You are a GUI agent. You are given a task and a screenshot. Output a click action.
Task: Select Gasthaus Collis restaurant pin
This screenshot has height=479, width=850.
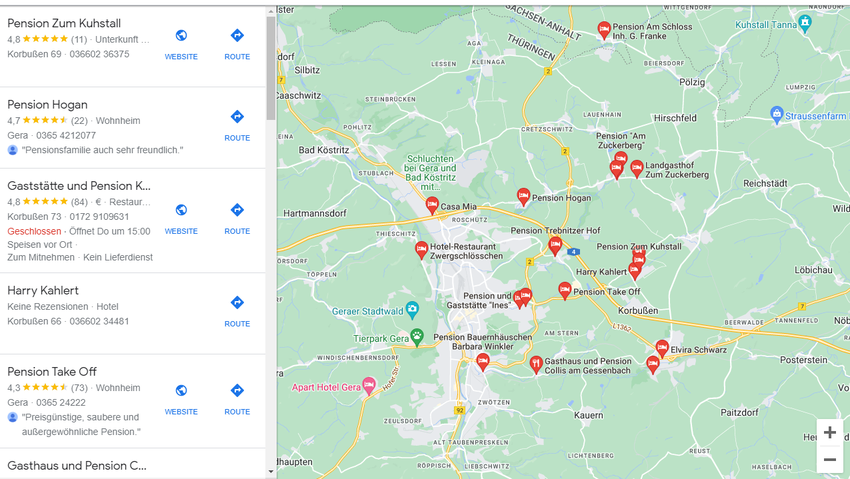coord(536,365)
